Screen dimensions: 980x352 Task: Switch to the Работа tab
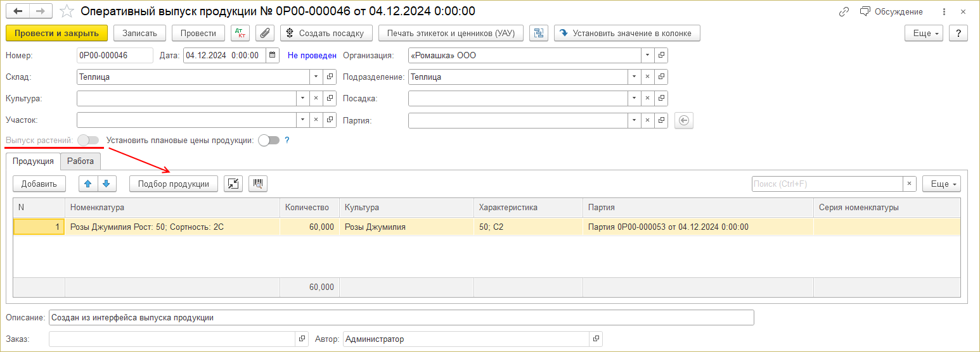coord(81,161)
